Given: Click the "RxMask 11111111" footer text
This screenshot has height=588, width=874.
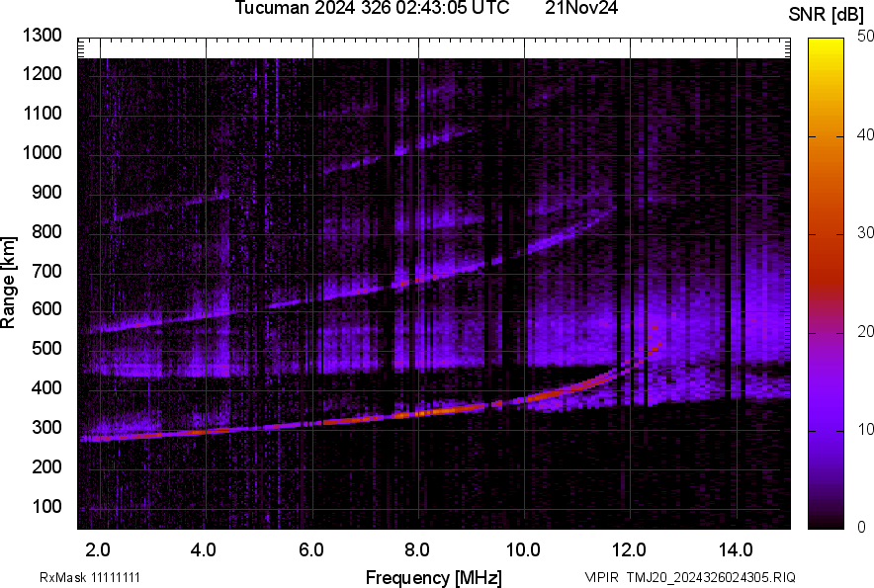Looking at the screenshot, I should pyautogui.click(x=90, y=577).
